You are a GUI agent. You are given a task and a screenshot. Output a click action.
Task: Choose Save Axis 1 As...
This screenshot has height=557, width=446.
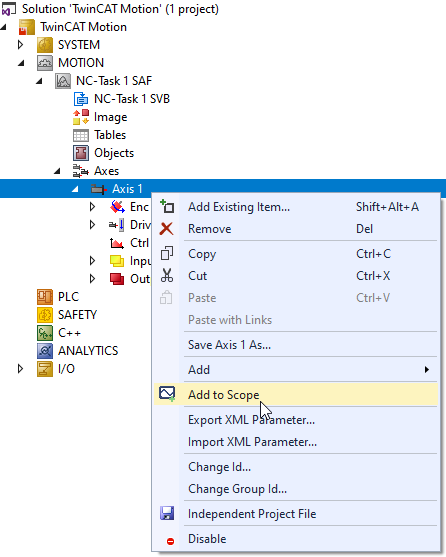[x=296, y=345]
